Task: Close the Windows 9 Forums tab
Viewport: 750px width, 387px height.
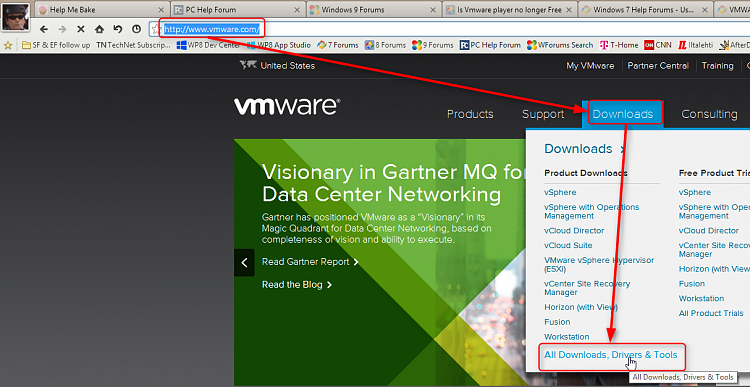Action: click(434, 10)
